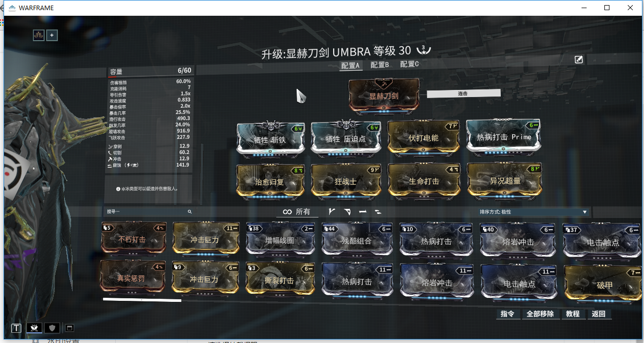This screenshot has height=343, width=644.
Task: Click the 连击 combo button
Action: coord(464,93)
